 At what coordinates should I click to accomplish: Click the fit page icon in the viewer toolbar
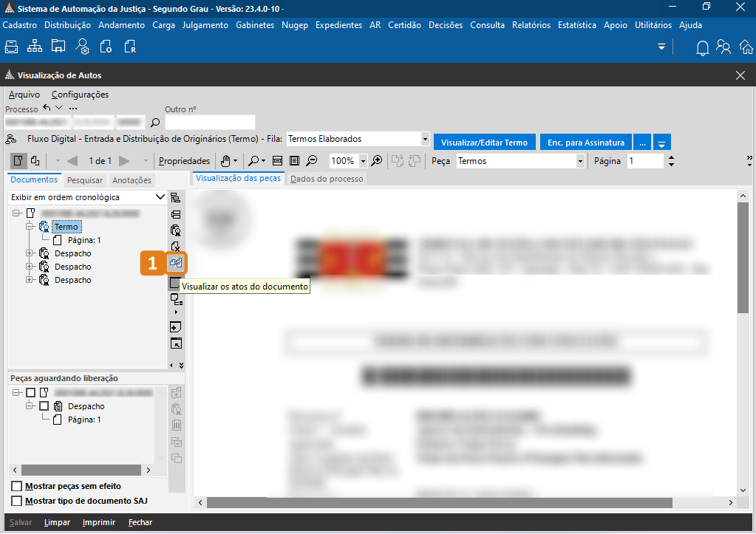click(295, 161)
